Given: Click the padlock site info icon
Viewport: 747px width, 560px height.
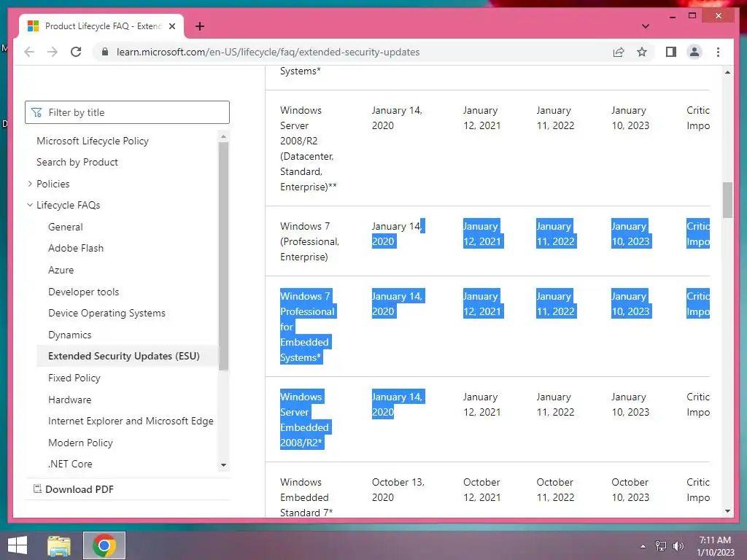Looking at the screenshot, I should [x=105, y=52].
